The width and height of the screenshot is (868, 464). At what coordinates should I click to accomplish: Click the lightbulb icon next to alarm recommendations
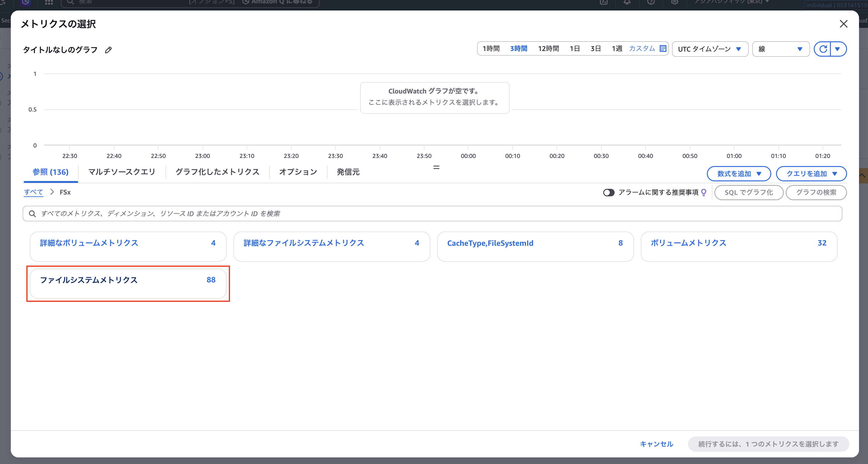click(704, 192)
